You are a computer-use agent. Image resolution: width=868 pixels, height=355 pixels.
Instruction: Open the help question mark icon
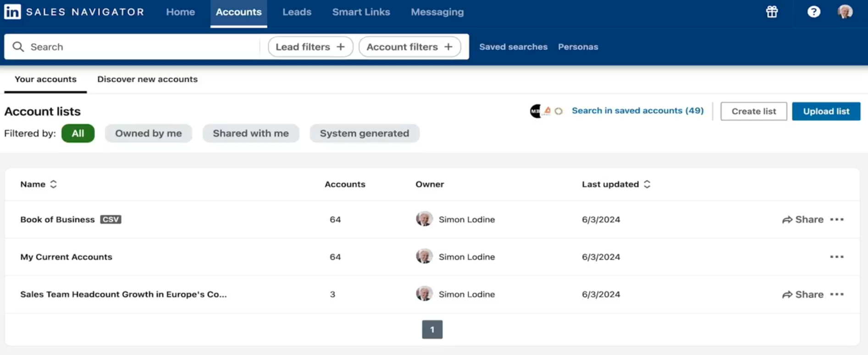[813, 12]
